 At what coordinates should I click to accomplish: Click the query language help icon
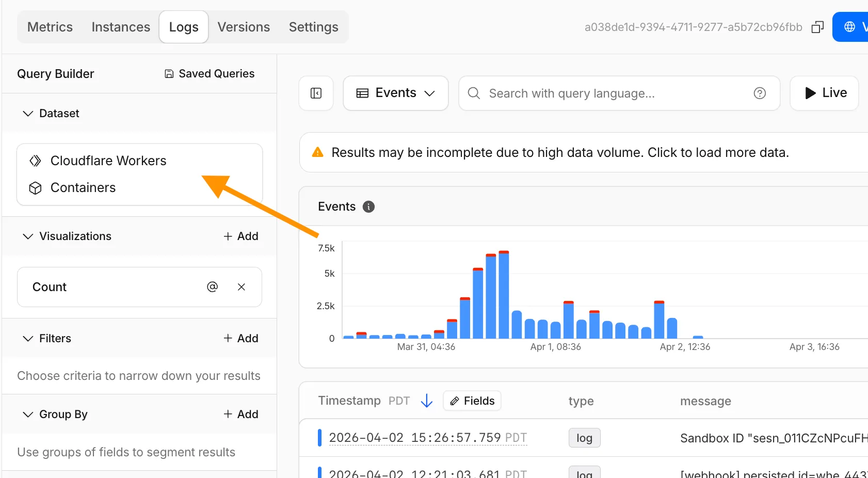tap(760, 93)
